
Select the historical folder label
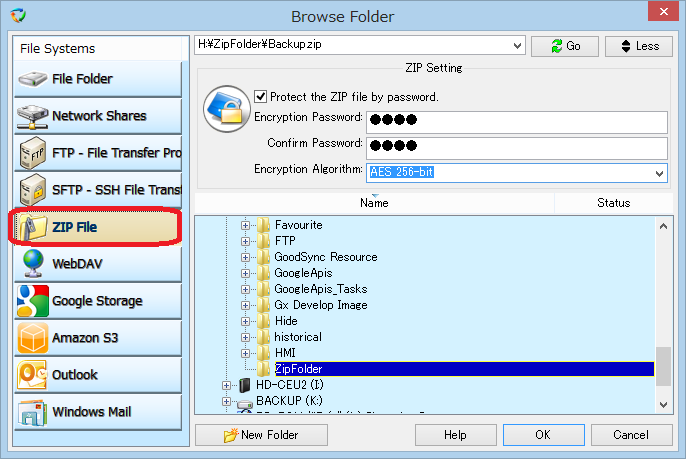tap(298, 337)
